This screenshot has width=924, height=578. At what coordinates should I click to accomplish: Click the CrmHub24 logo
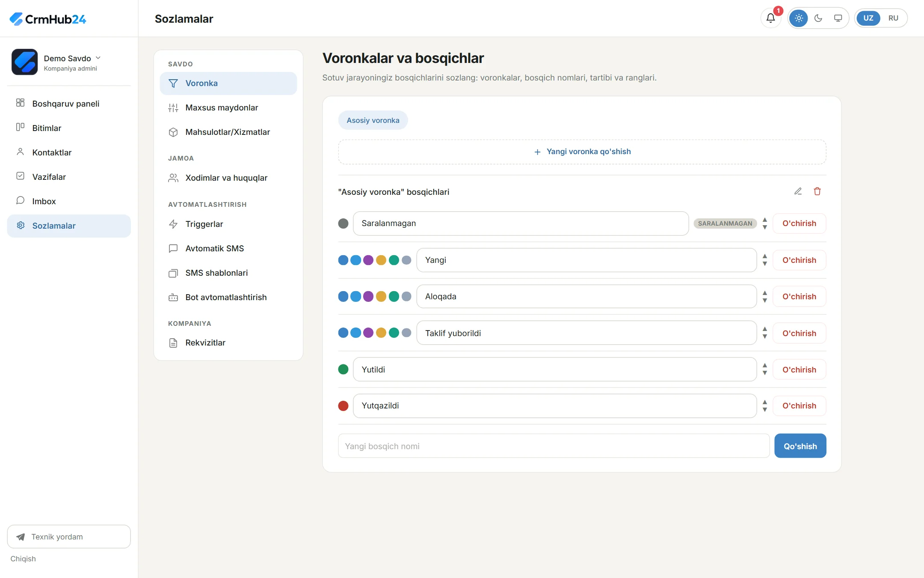click(x=47, y=19)
